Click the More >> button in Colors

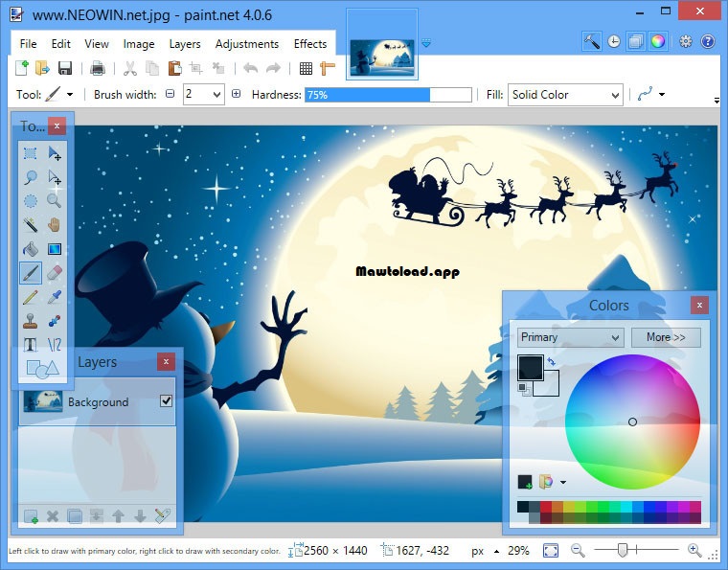(666, 337)
